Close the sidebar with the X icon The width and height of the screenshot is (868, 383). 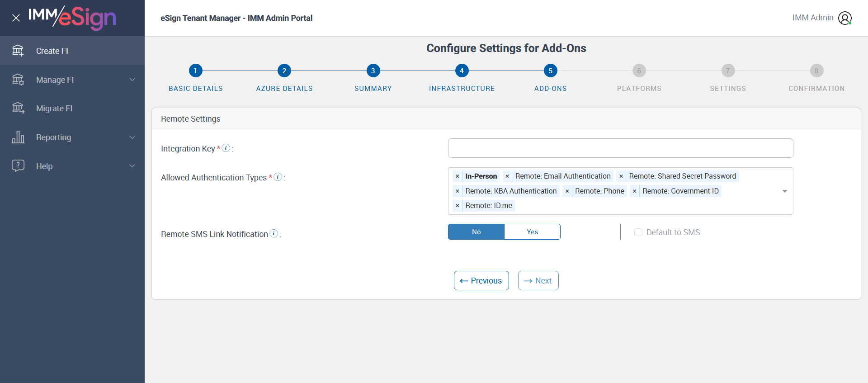16,18
